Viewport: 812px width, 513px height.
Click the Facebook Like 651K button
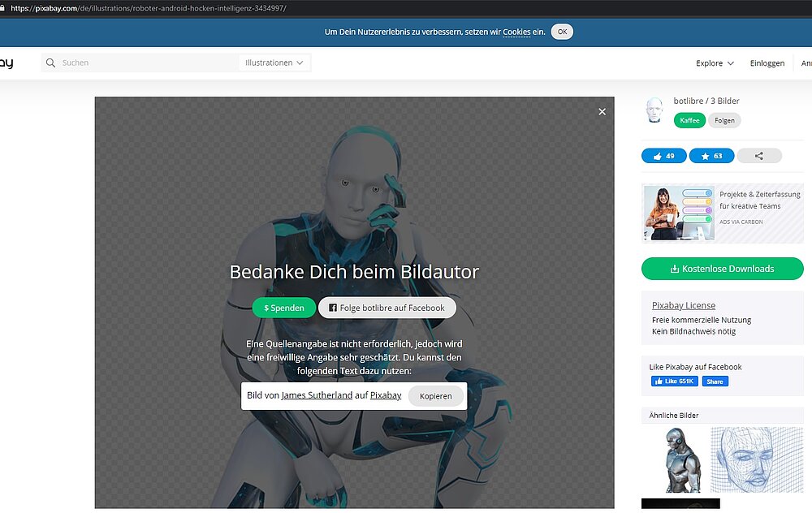click(674, 382)
